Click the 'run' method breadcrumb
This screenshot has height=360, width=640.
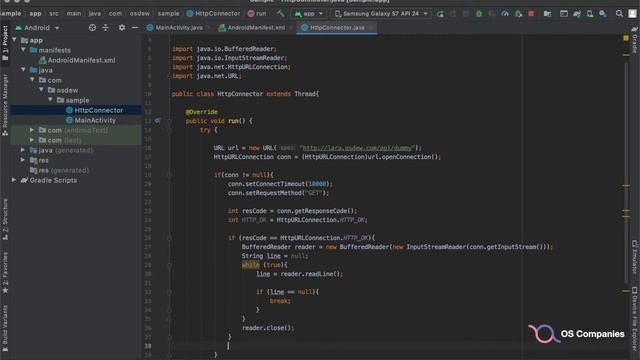257,13
